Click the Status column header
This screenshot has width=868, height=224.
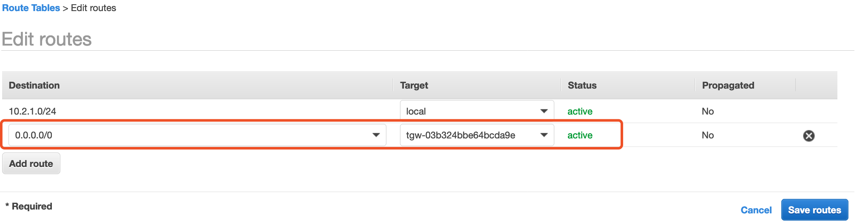pos(582,85)
